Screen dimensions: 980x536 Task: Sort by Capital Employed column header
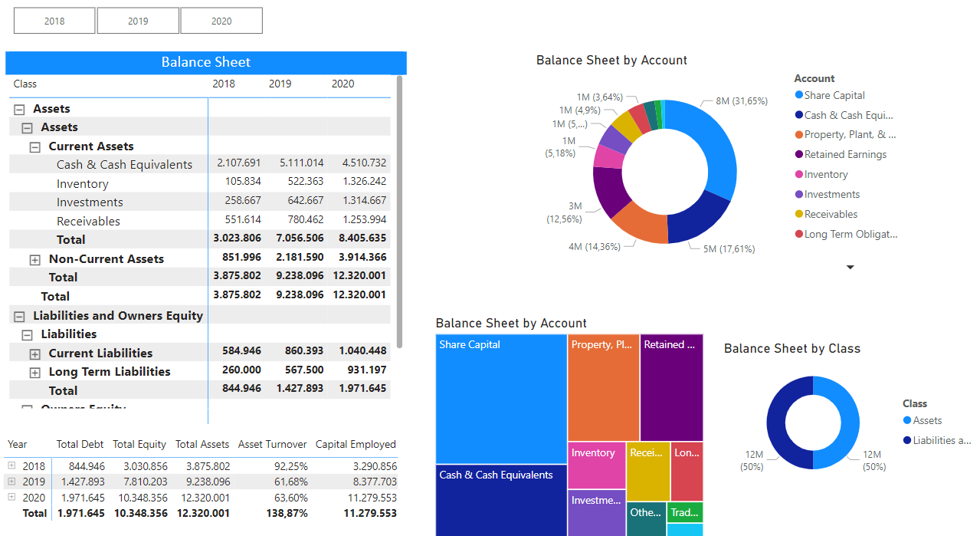click(356, 444)
